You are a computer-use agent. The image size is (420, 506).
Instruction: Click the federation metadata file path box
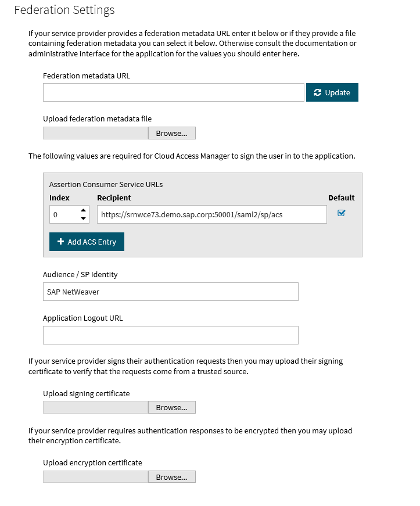click(95, 134)
